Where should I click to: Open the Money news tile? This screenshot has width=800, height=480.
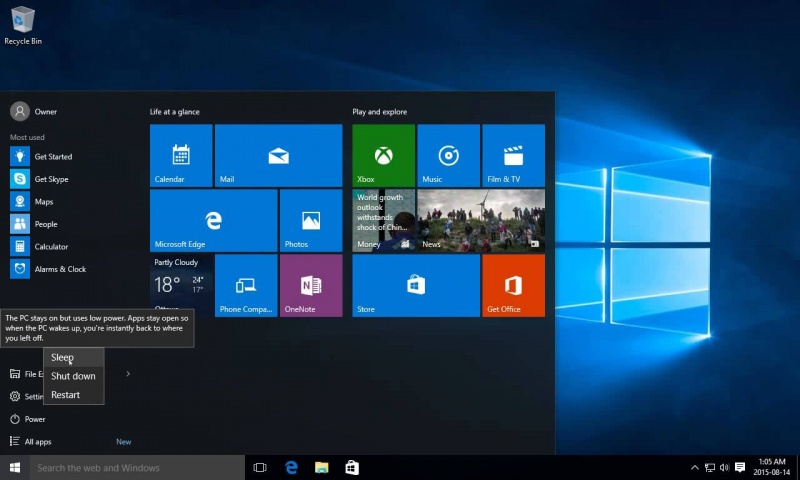pos(384,220)
